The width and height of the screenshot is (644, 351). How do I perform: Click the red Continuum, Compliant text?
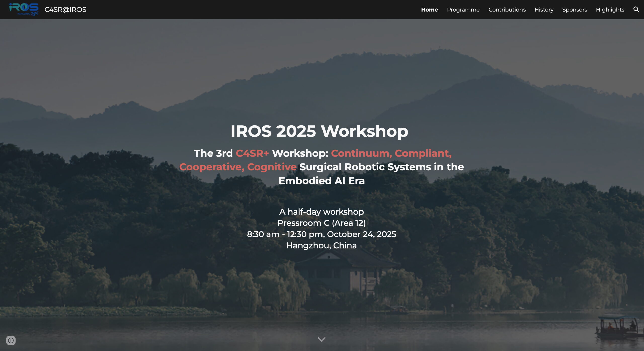click(391, 153)
